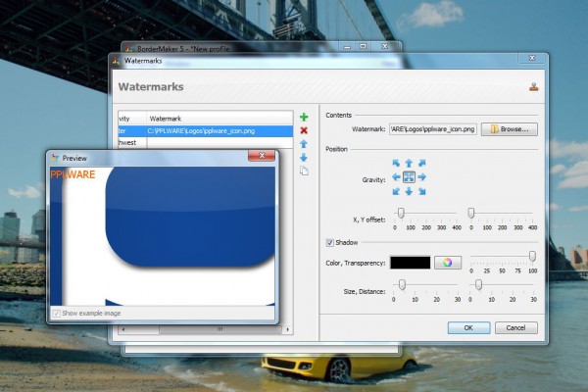Move watermark up in the list
Viewport: 588px width, 392px height.
tap(304, 144)
